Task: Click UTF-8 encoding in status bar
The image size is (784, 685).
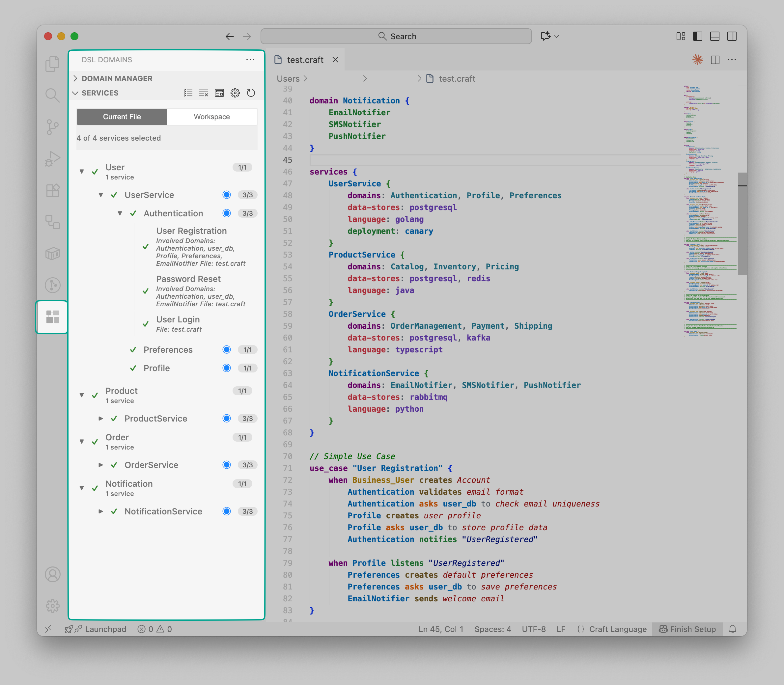Action: 534,629
